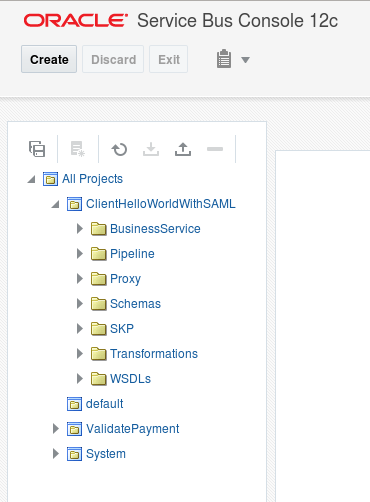Click the create new resource icon
The image size is (370, 502).
pos(78,149)
